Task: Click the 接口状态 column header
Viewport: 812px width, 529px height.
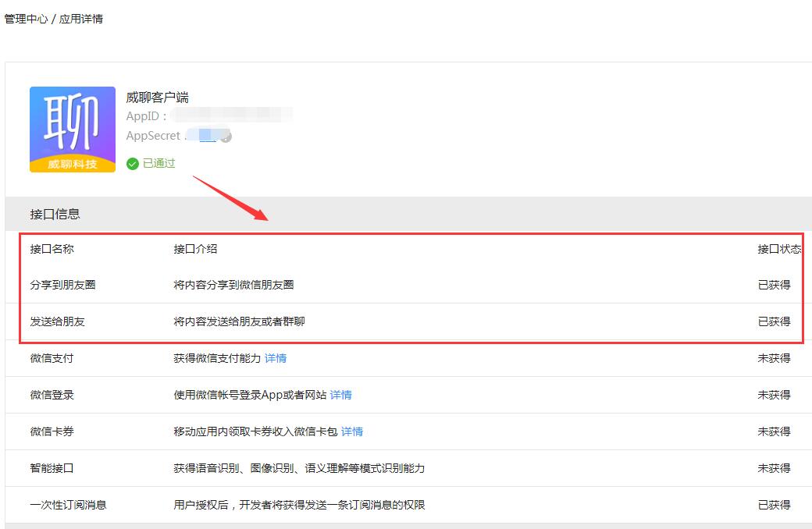Action: [x=779, y=249]
